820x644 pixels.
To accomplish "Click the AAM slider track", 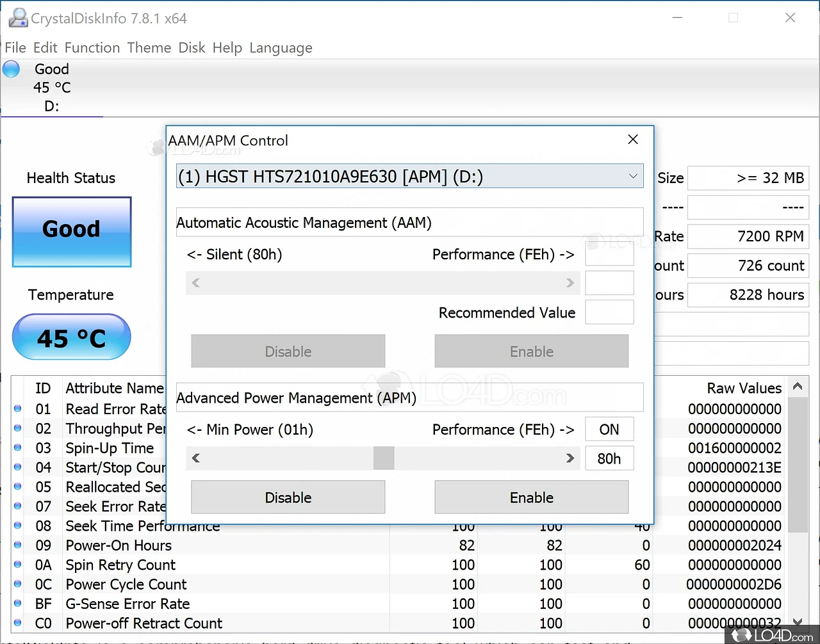I will pyautogui.click(x=383, y=283).
